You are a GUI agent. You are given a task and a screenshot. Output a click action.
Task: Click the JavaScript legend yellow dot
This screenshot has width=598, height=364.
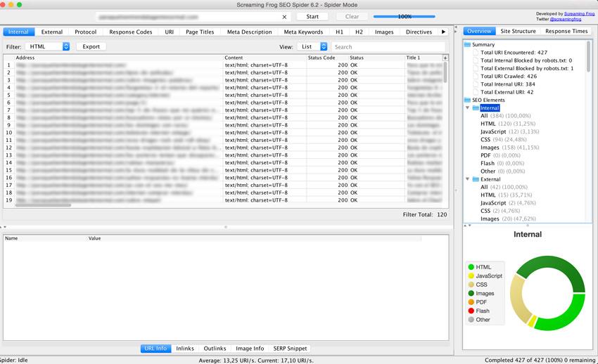[471, 275]
